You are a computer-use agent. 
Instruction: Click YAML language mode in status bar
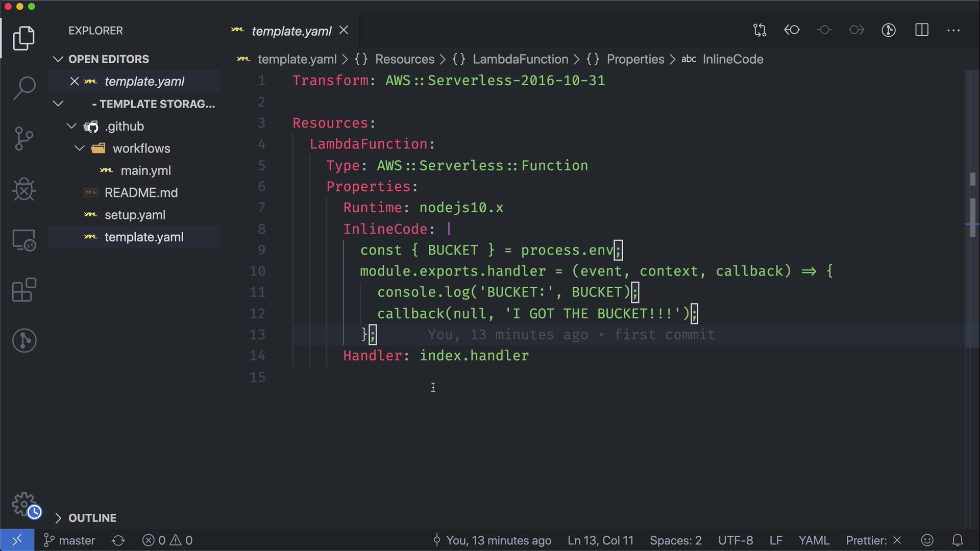pyautogui.click(x=814, y=540)
